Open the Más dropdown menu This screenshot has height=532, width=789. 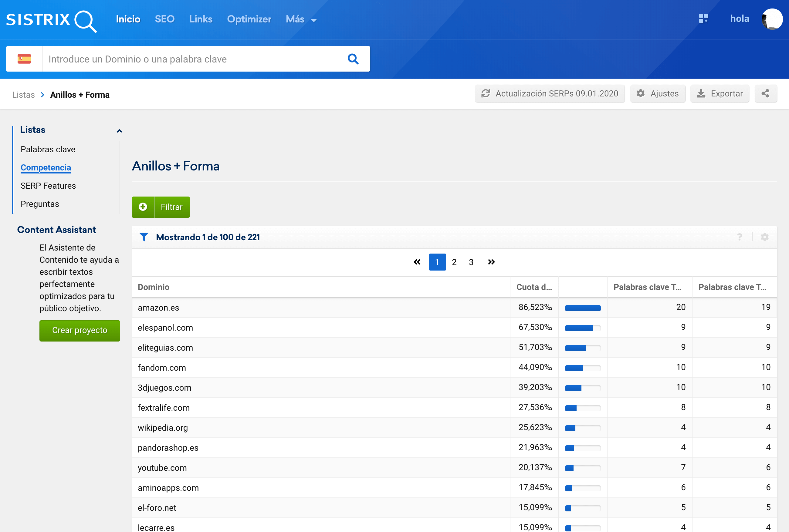point(301,19)
